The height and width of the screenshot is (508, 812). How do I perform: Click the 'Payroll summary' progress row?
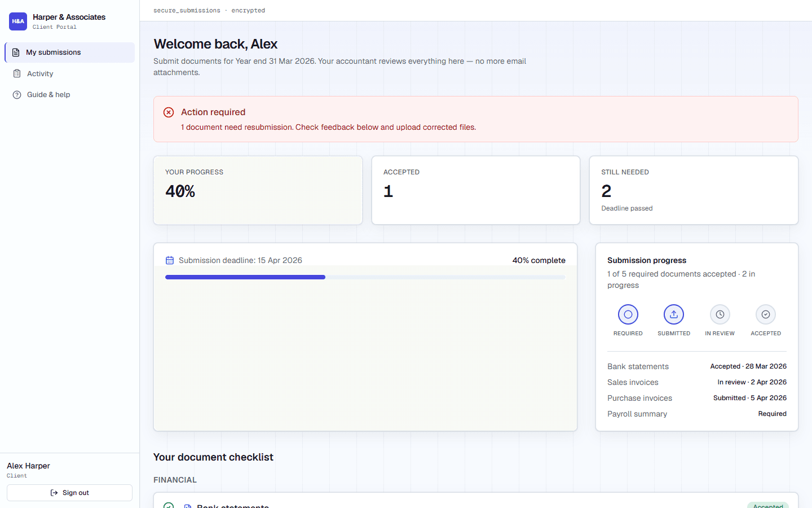coord(697,414)
